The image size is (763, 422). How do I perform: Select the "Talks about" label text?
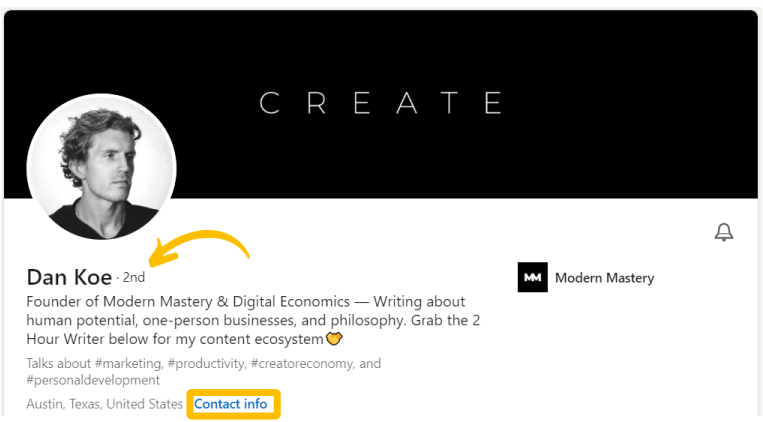click(x=58, y=364)
